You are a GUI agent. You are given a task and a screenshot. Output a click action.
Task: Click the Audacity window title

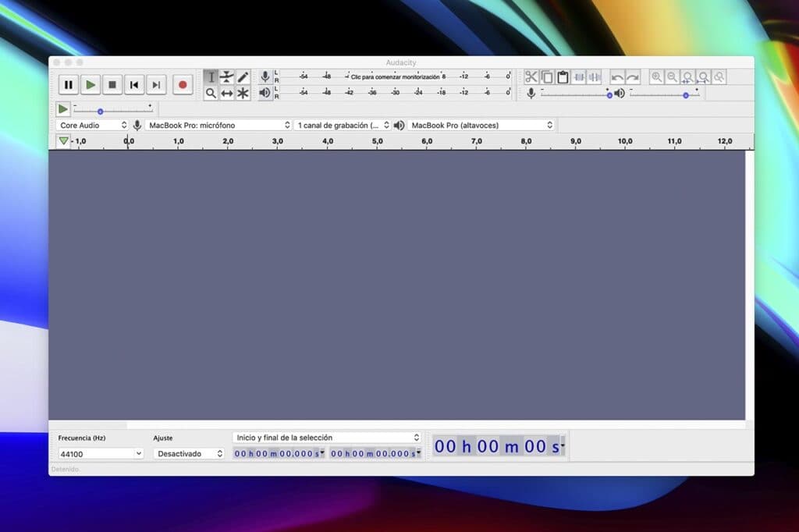401,62
